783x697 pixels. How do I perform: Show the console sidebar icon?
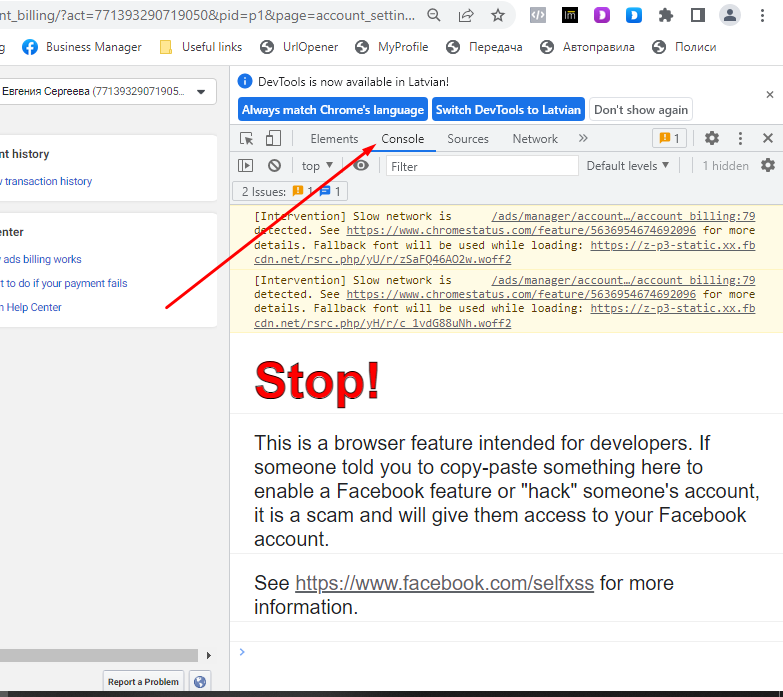(x=246, y=165)
